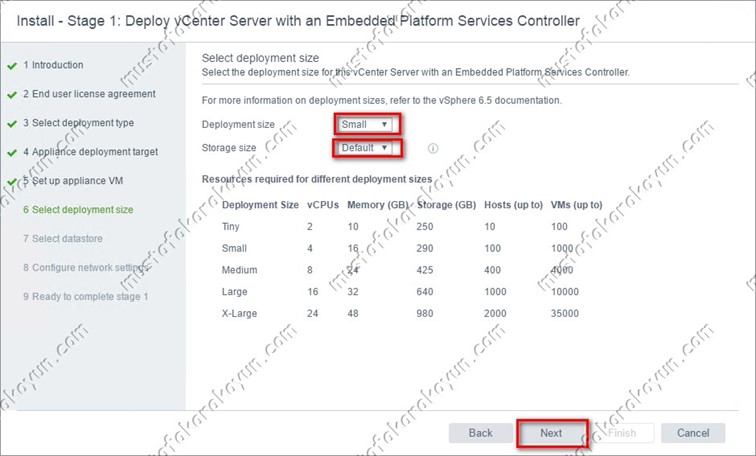
Task: Click the Memory (GB) column header
Action: (x=378, y=205)
